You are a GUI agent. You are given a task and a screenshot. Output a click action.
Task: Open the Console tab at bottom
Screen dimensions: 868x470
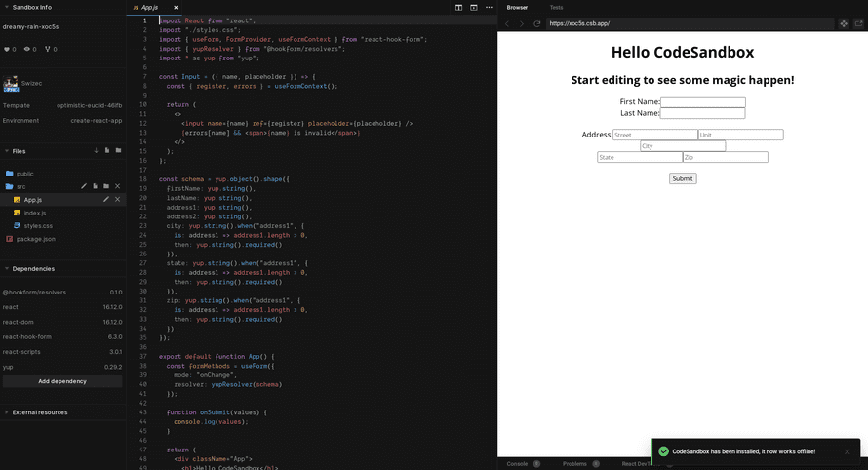pyautogui.click(x=518, y=464)
